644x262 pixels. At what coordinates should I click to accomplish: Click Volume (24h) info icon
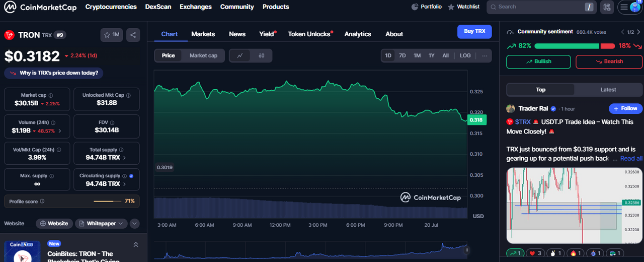click(54, 122)
